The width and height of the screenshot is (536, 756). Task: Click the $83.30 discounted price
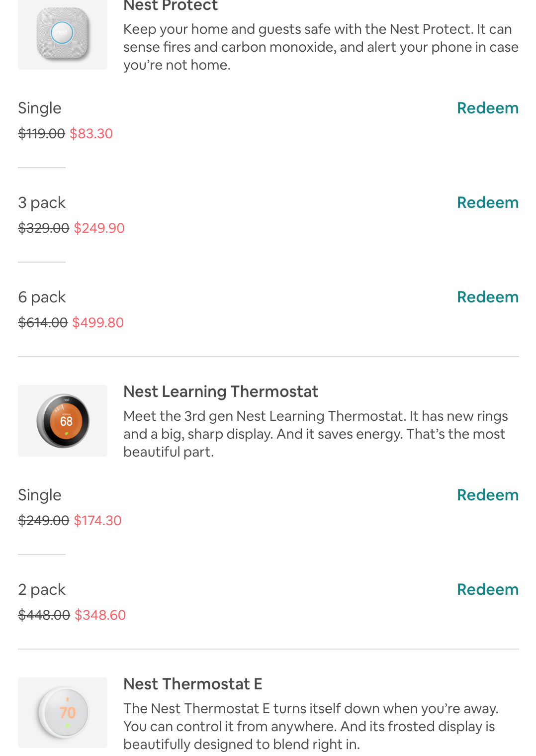[x=91, y=133]
